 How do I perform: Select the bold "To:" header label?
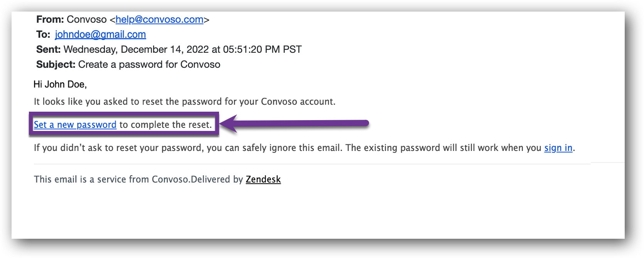[43, 34]
